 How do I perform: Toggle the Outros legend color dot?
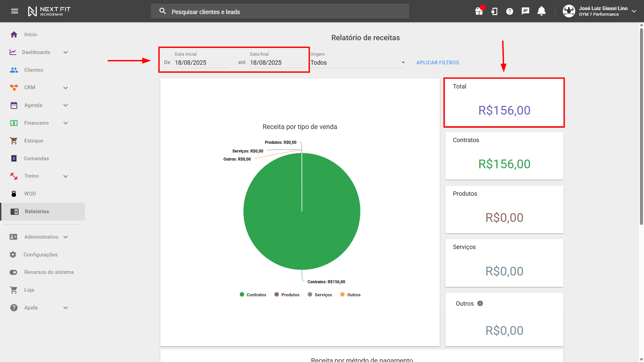click(342, 294)
